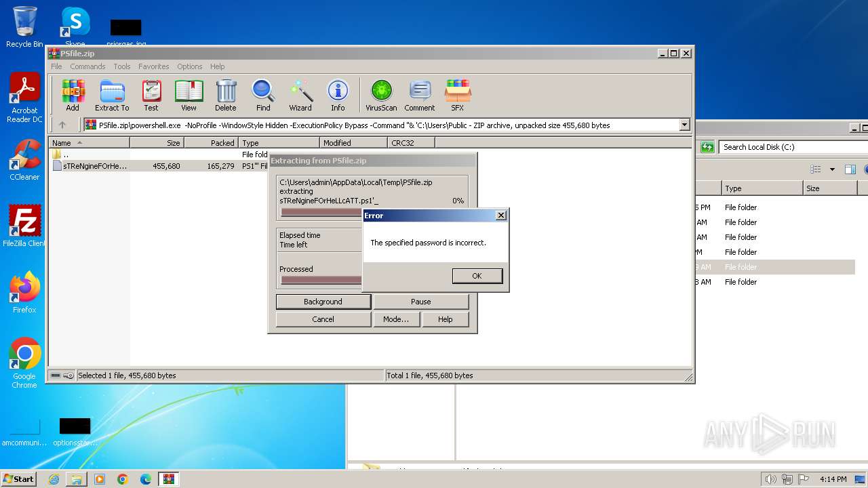Click Edge icon in taskbar
868x488 pixels.
[x=146, y=479]
